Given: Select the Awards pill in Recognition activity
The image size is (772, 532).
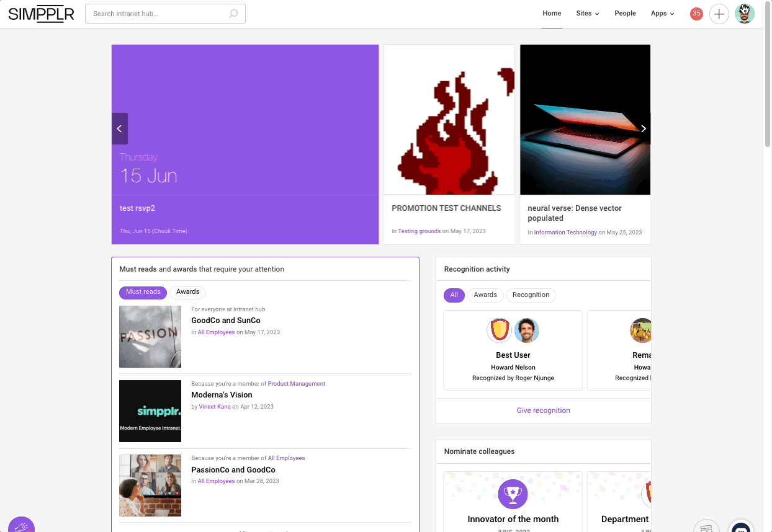Looking at the screenshot, I should click(485, 295).
